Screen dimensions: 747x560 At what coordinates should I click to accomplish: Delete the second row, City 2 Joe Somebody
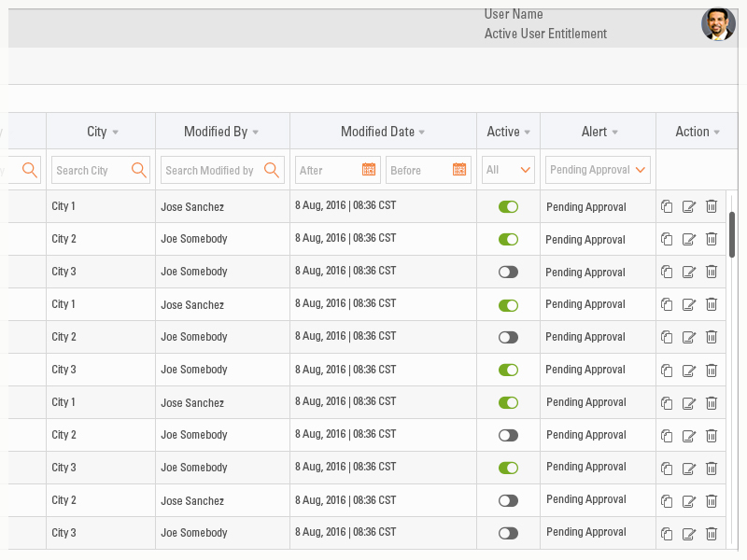pos(712,239)
